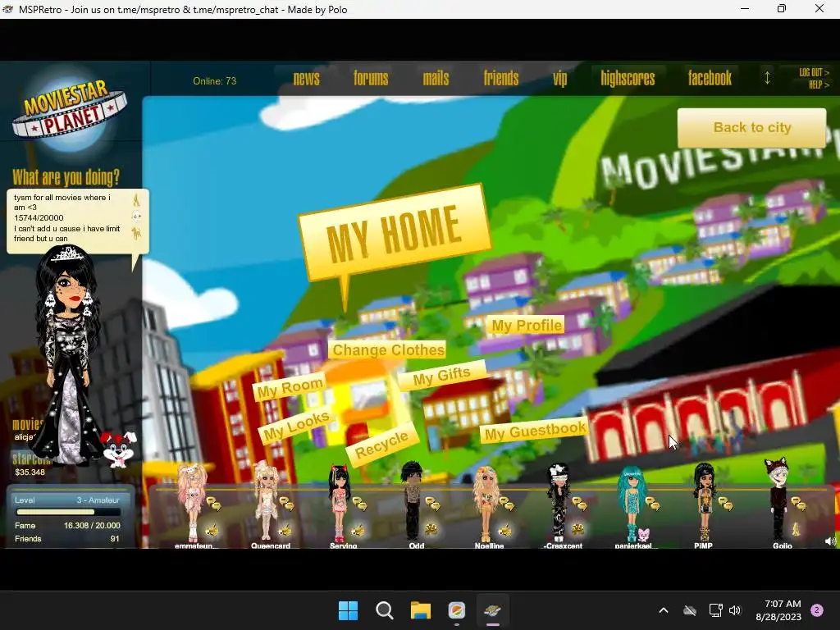Select friend avatar Golio

[778, 500]
